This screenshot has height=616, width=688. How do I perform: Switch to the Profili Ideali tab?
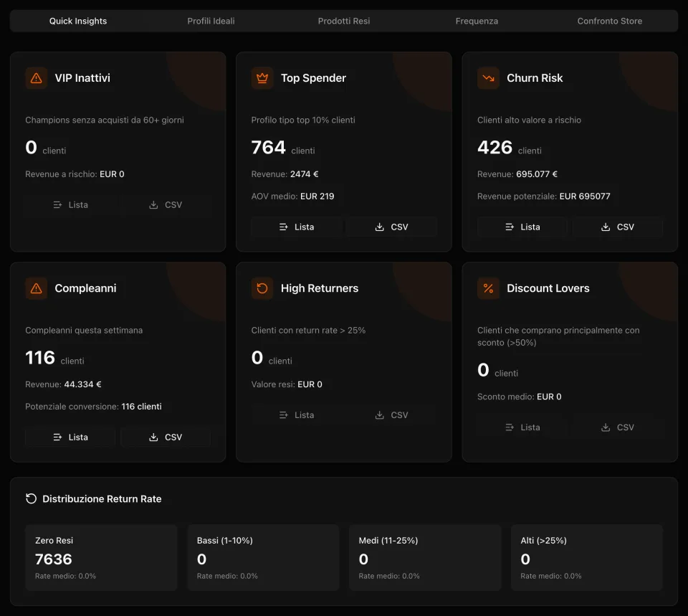point(211,21)
